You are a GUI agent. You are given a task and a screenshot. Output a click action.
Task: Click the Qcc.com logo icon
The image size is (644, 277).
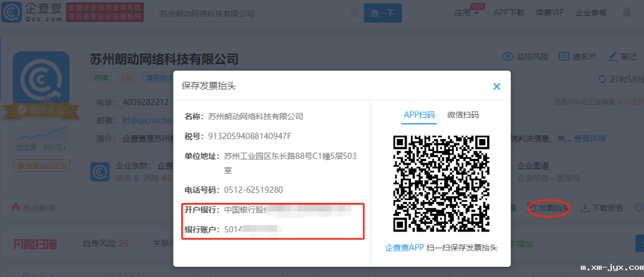(12, 13)
